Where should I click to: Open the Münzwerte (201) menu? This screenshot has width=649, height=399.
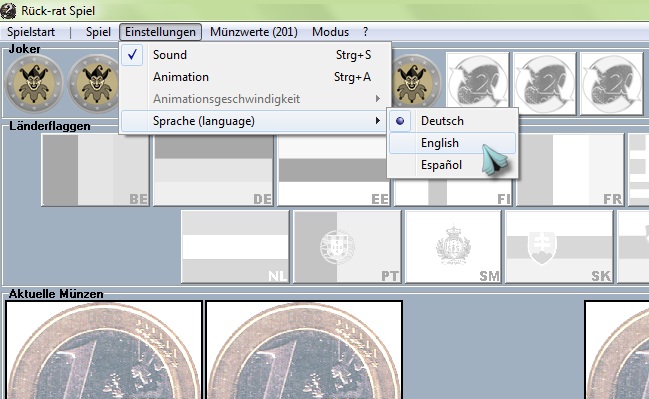click(254, 32)
